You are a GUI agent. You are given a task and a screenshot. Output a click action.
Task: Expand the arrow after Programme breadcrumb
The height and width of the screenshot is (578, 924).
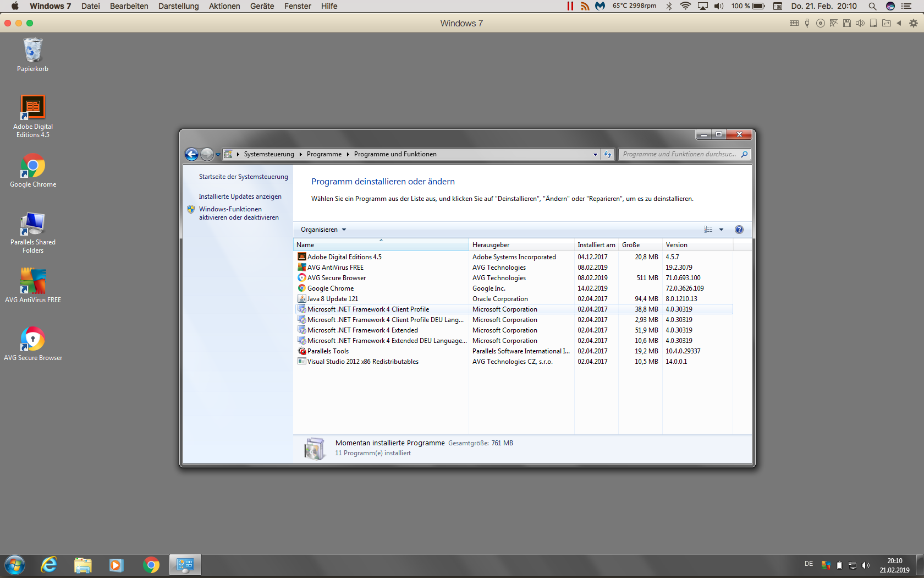(x=348, y=155)
